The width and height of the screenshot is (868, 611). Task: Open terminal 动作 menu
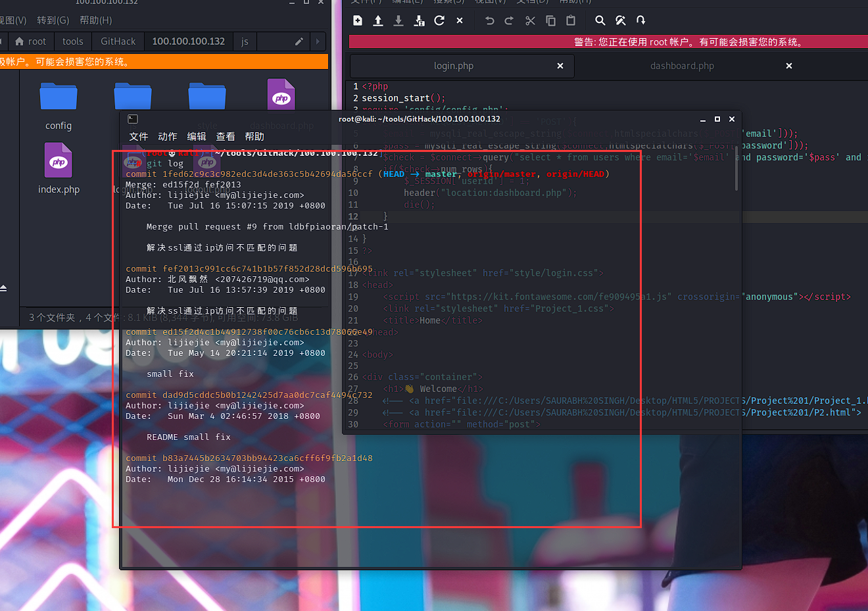coord(168,136)
